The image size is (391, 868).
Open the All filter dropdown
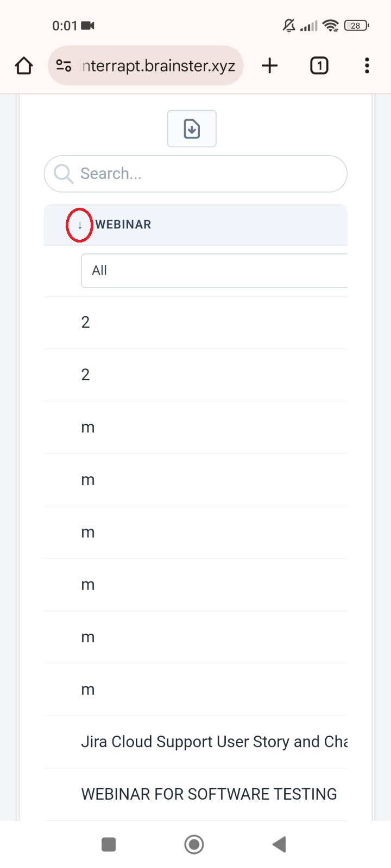pyautogui.click(x=214, y=270)
